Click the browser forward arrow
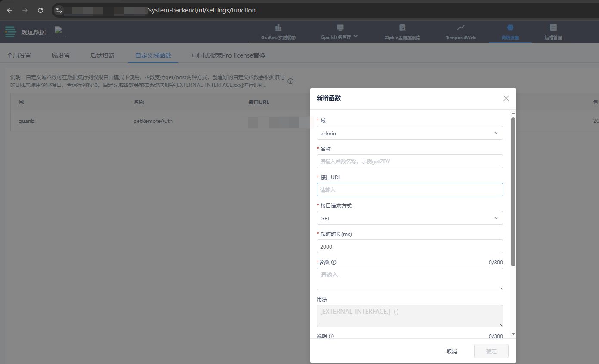 tap(25, 10)
